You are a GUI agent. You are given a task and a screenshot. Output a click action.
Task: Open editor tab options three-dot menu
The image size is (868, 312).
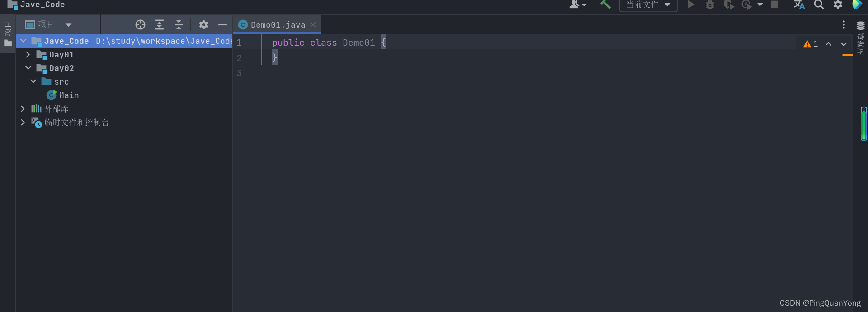pos(844,24)
